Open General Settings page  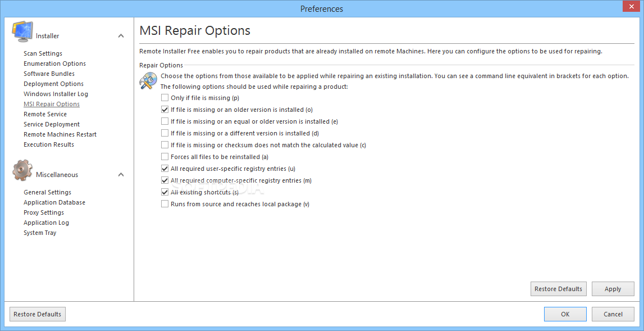tap(47, 192)
